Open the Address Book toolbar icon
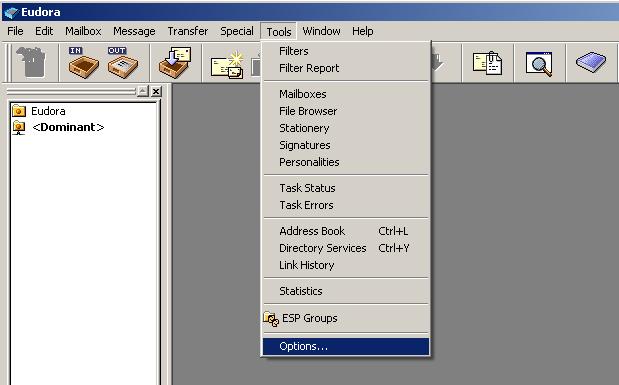The width and height of the screenshot is (619, 385). click(x=591, y=62)
